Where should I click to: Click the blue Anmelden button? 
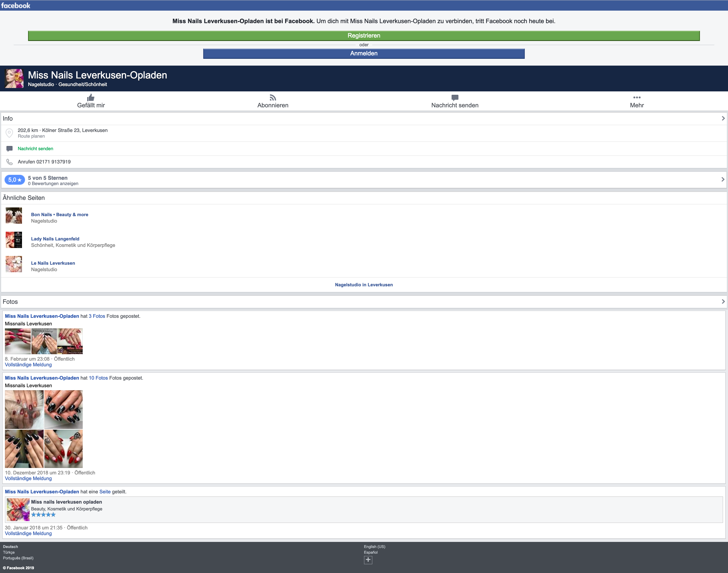pos(364,53)
